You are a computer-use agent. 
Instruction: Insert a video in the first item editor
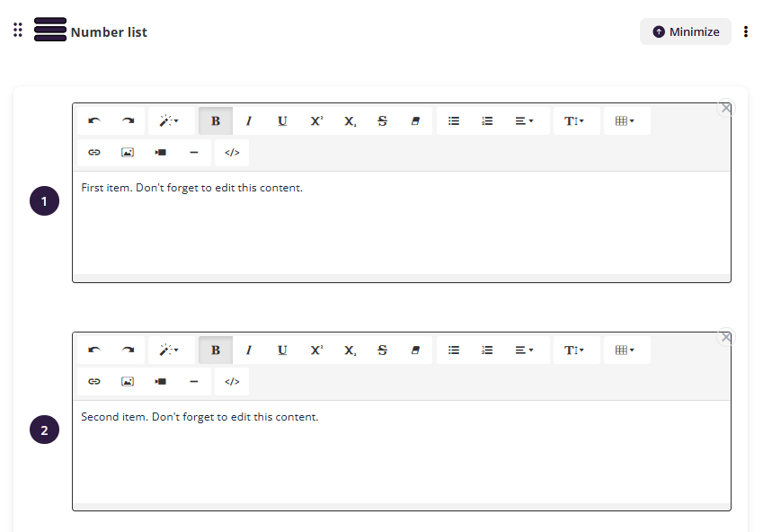click(x=161, y=153)
